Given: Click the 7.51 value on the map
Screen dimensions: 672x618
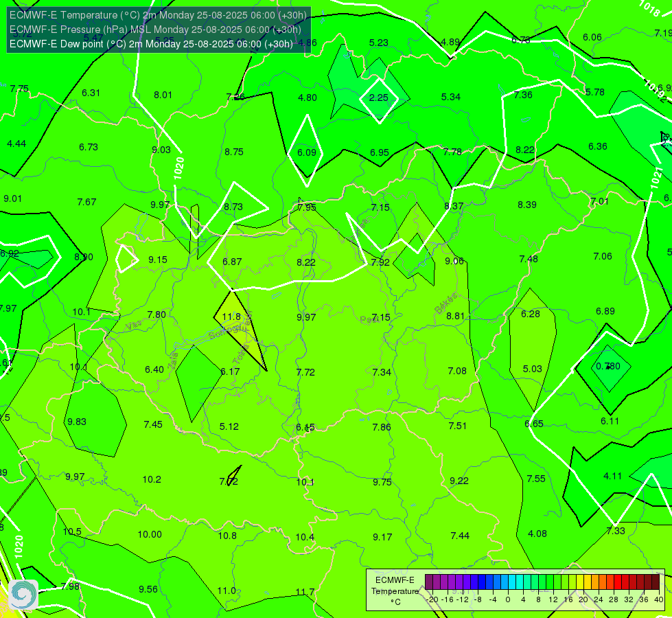Looking at the screenshot, I should (x=457, y=426).
